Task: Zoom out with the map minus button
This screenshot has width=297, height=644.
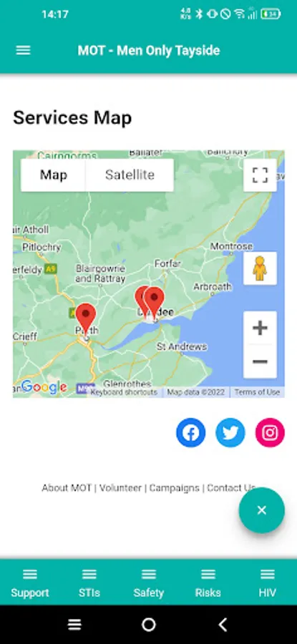Action: 260,361
